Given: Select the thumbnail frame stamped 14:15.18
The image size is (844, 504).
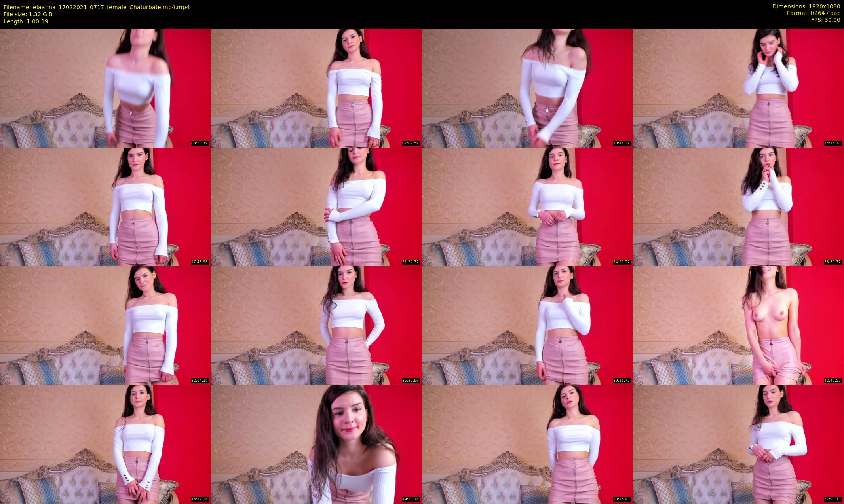Looking at the screenshot, I should pos(738,88).
